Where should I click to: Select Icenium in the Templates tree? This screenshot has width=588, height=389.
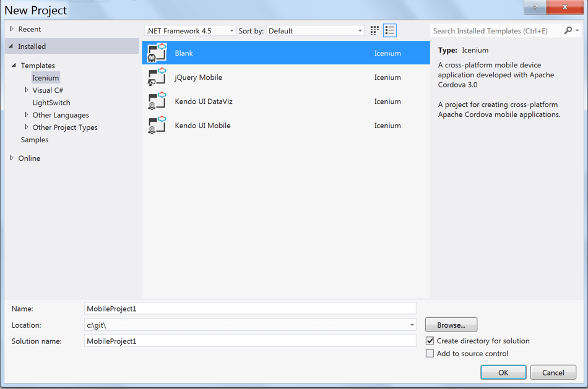(45, 78)
